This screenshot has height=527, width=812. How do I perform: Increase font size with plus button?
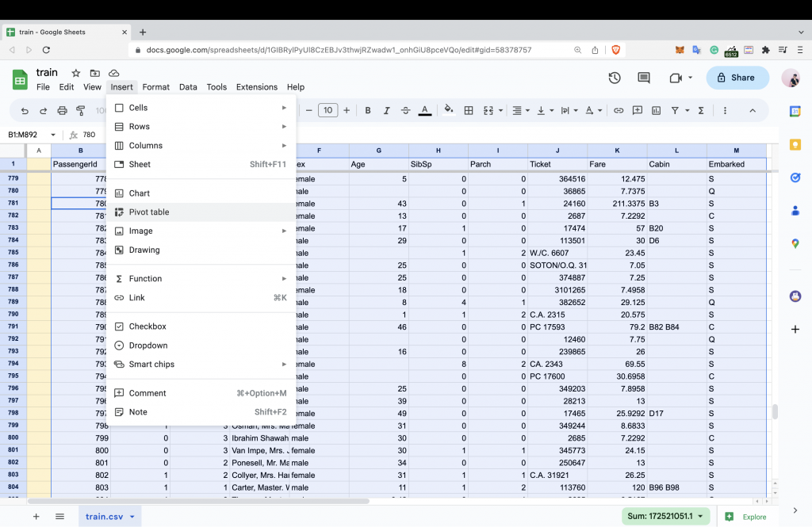coord(347,110)
